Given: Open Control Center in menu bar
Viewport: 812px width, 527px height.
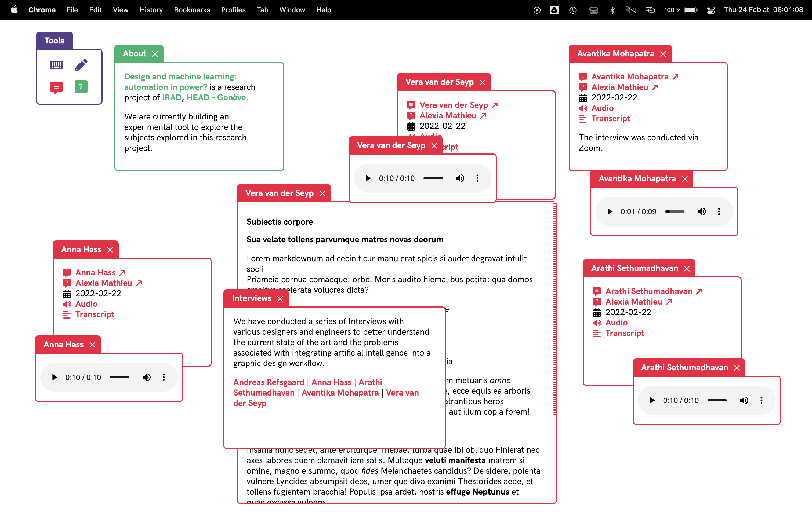Looking at the screenshot, I should pos(711,10).
